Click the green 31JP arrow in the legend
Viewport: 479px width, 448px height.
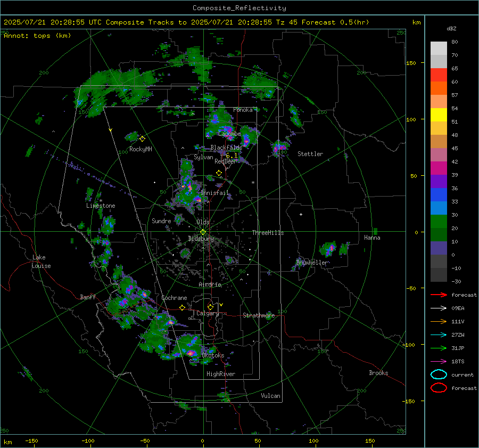(x=439, y=348)
